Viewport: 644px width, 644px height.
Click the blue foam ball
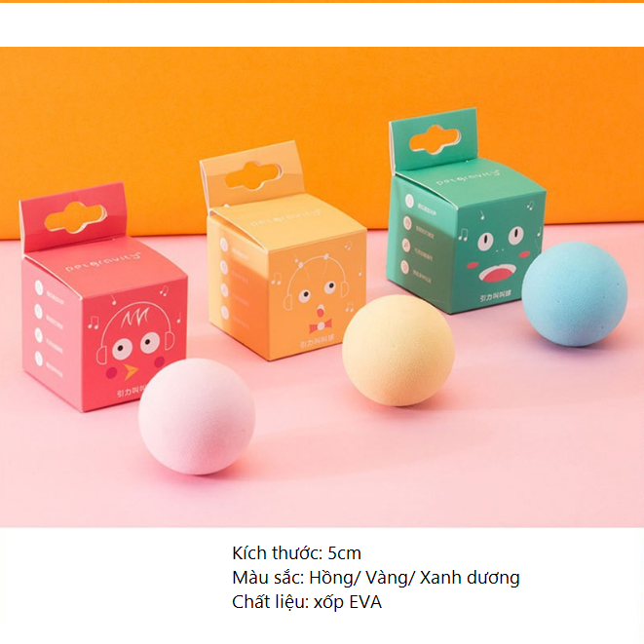pyautogui.click(x=575, y=293)
